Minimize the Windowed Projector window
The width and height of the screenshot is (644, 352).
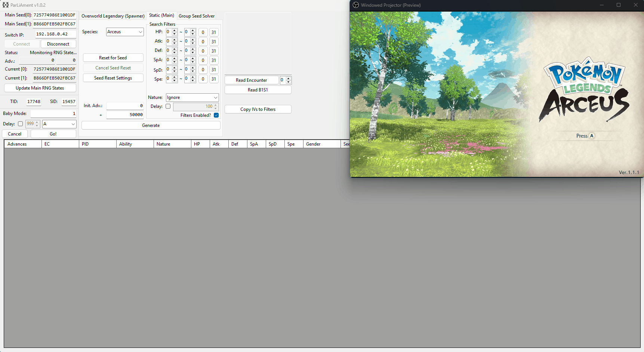tap(602, 5)
